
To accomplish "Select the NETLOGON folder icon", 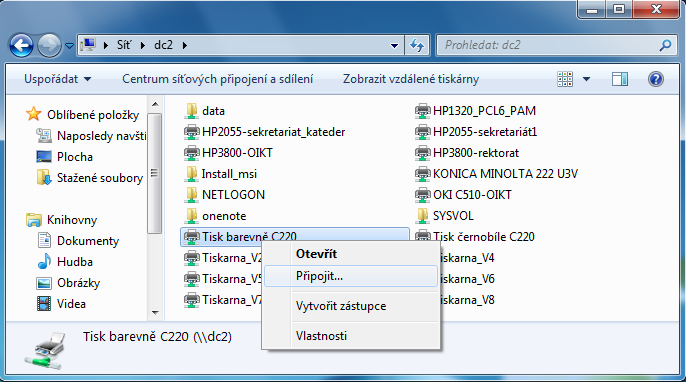I will (191, 195).
